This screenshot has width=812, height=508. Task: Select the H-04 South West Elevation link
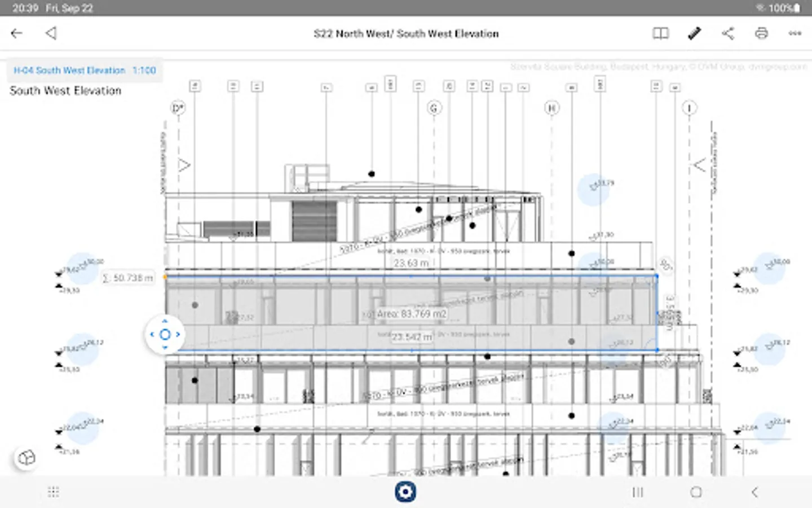coord(69,71)
